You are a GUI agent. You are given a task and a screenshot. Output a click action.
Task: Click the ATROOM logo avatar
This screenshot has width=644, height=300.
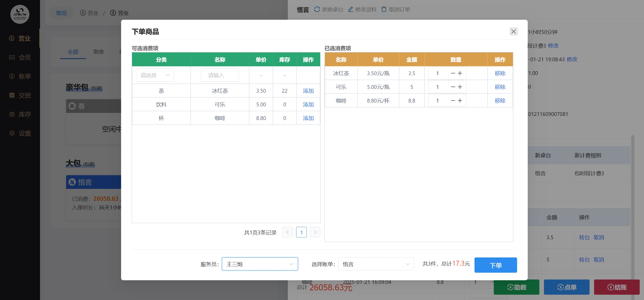pyautogui.click(x=20, y=14)
